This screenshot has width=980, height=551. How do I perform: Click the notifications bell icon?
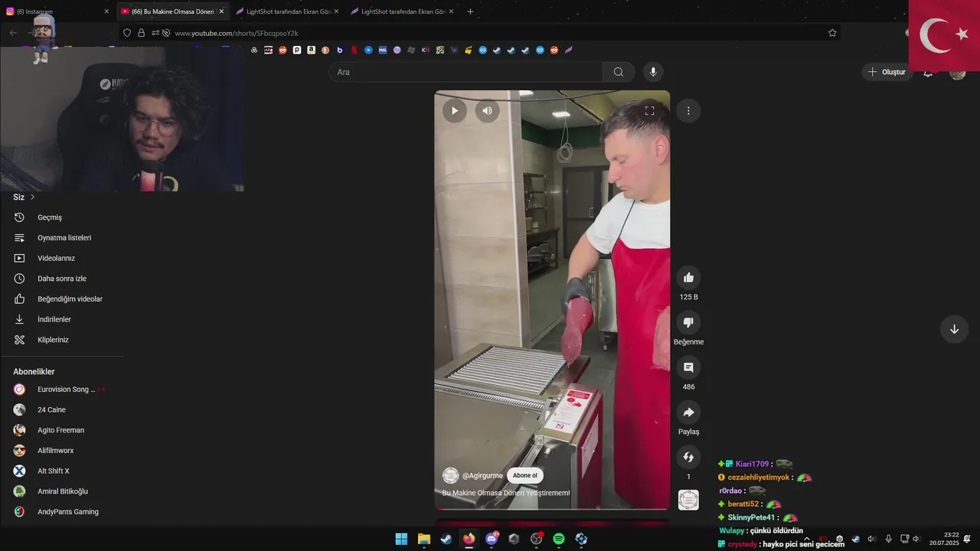[928, 73]
